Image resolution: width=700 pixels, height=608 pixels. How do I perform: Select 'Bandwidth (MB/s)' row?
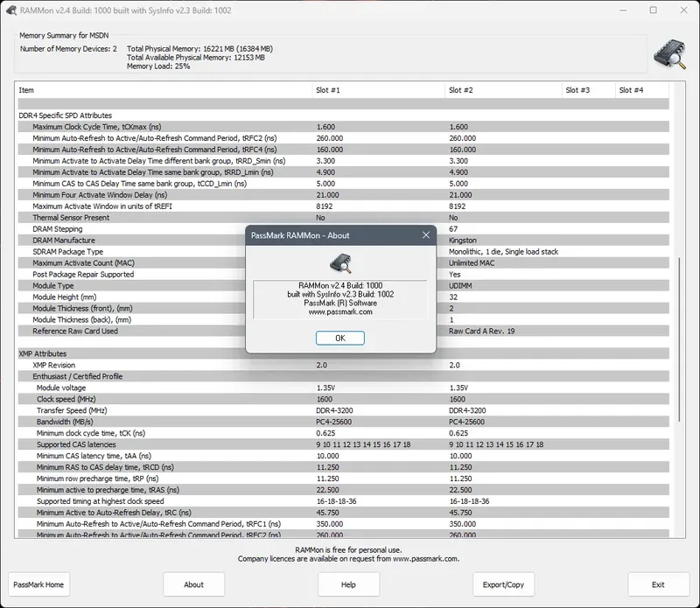click(x=343, y=423)
